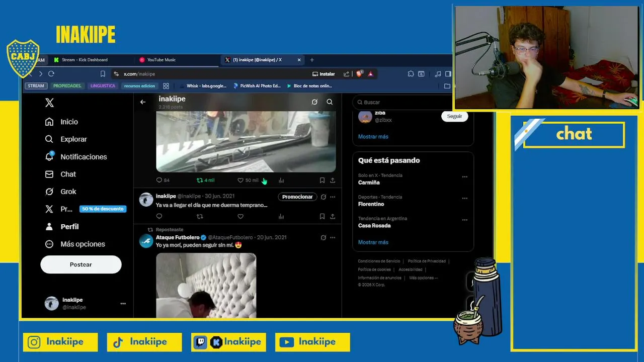The height and width of the screenshot is (362, 644).
Task: Bookmark the post with 50 mil likes
Action: point(322,180)
